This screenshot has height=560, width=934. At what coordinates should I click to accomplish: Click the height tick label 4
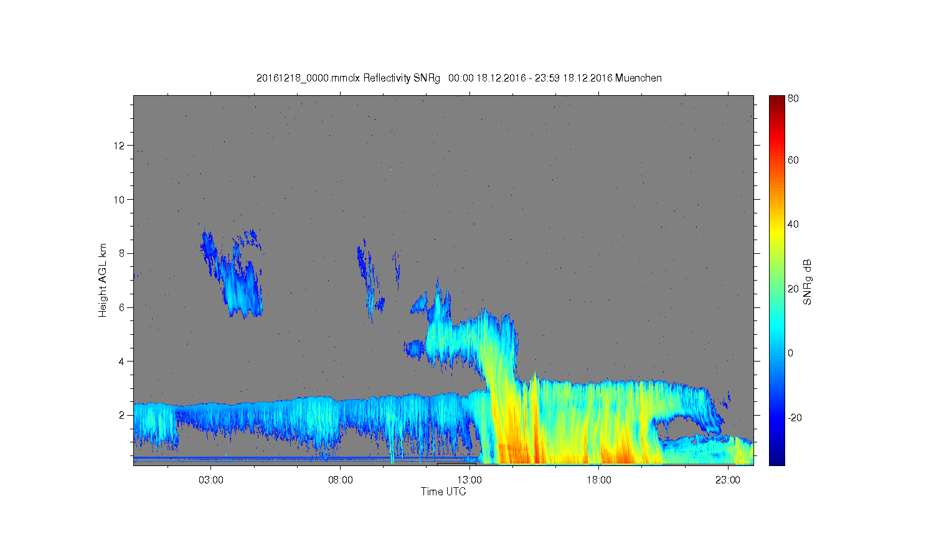pyautogui.click(x=123, y=361)
